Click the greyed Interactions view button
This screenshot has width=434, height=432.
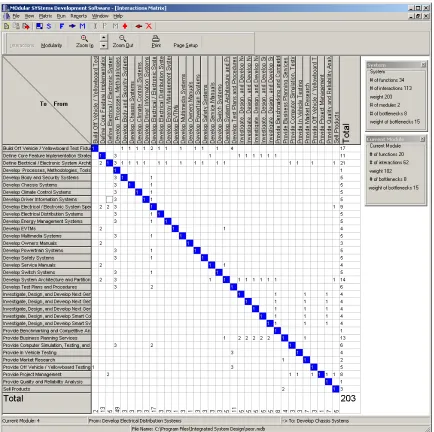click(x=22, y=45)
